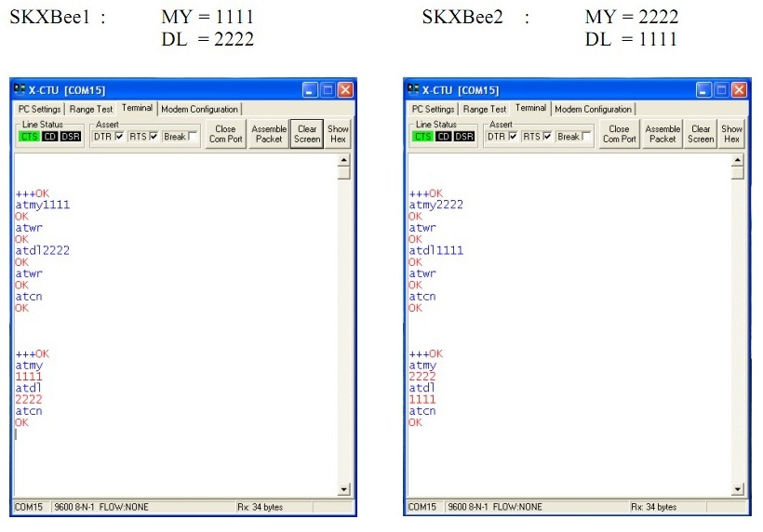
Task: Toggle DTR checkbox in left X-CTU window
Action: (x=119, y=137)
